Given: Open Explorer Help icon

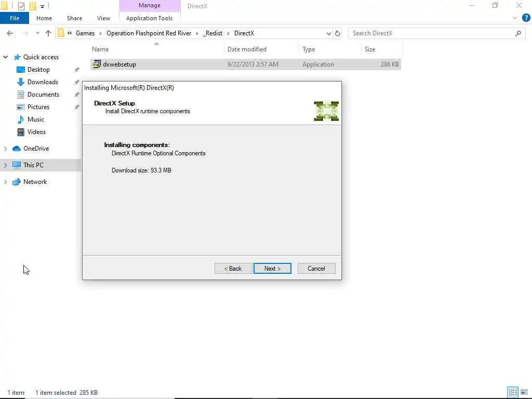Looking at the screenshot, I should point(526,18).
